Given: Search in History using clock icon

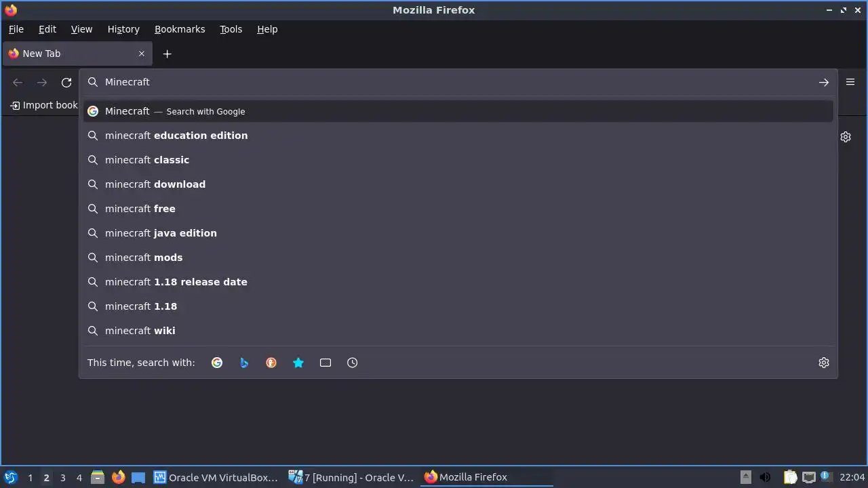Looking at the screenshot, I should (x=353, y=363).
